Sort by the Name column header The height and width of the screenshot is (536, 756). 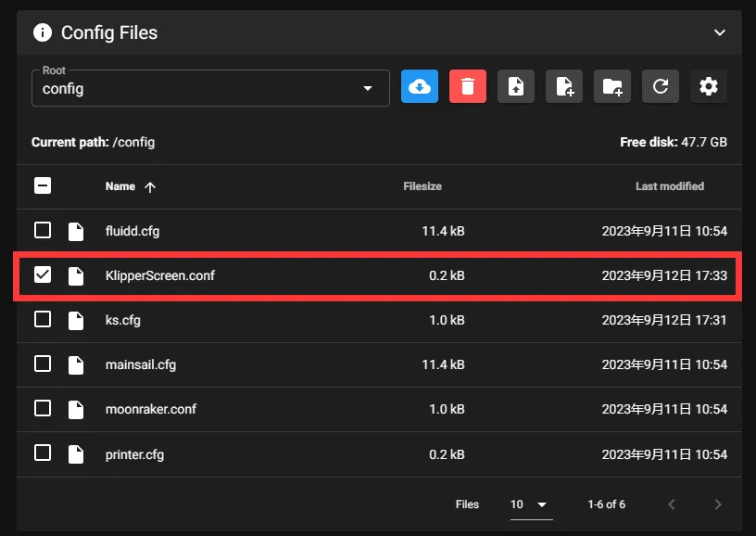point(120,186)
